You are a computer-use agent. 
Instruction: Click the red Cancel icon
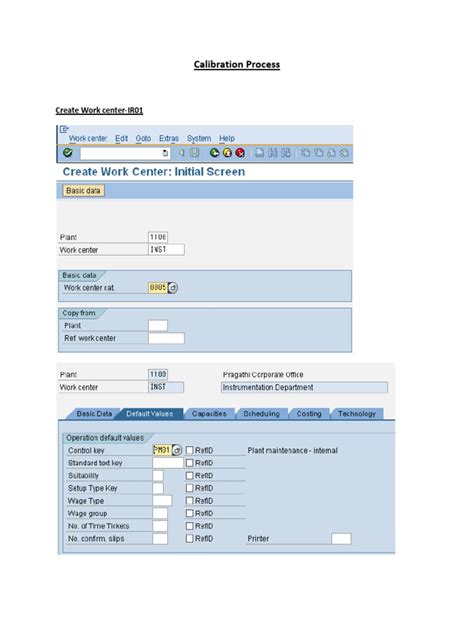click(x=240, y=153)
